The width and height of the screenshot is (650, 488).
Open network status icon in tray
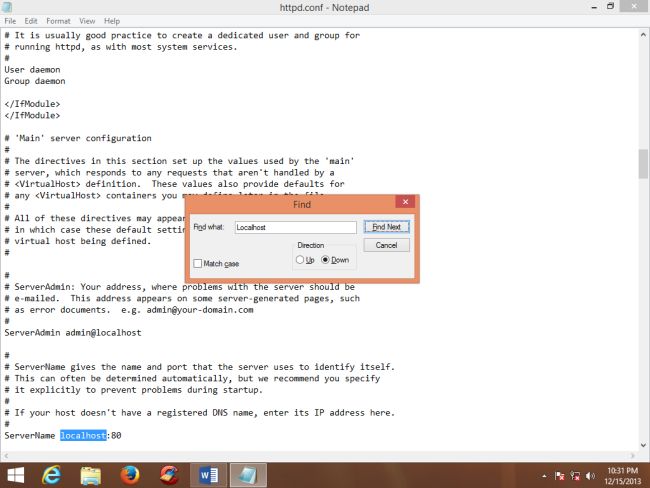[575, 476]
